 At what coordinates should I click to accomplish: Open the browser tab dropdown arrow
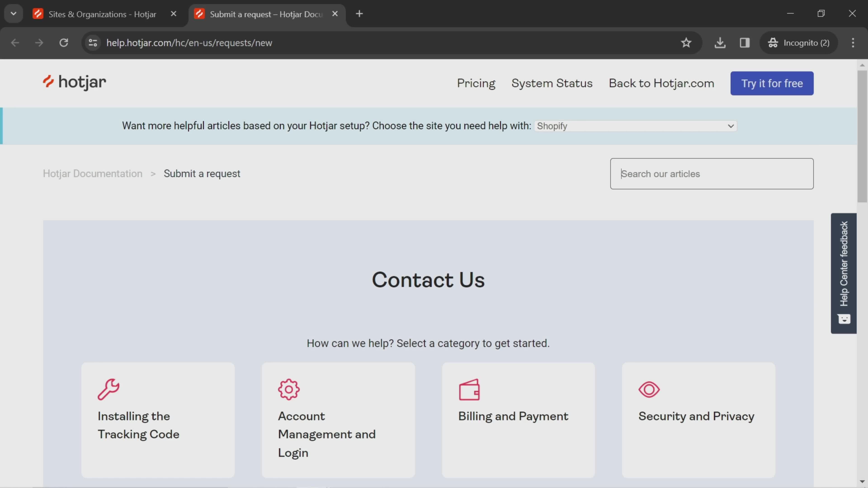pos(13,13)
